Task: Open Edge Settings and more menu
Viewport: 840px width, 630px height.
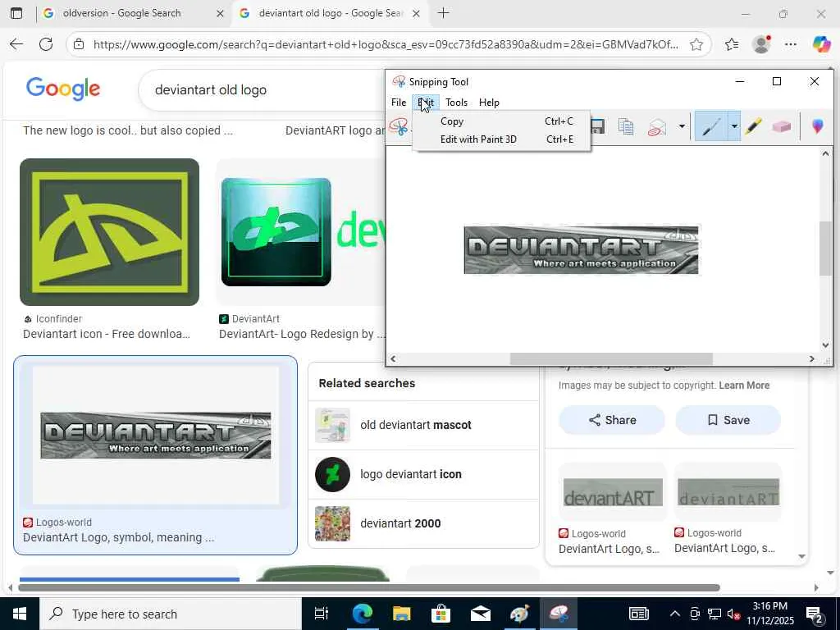Action: click(x=791, y=44)
